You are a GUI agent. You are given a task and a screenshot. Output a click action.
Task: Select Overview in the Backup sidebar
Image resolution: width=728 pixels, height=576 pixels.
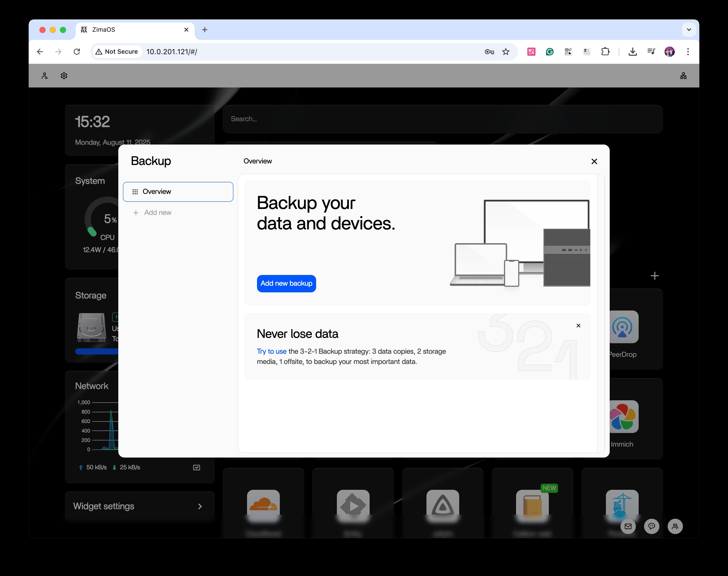tap(178, 192)
